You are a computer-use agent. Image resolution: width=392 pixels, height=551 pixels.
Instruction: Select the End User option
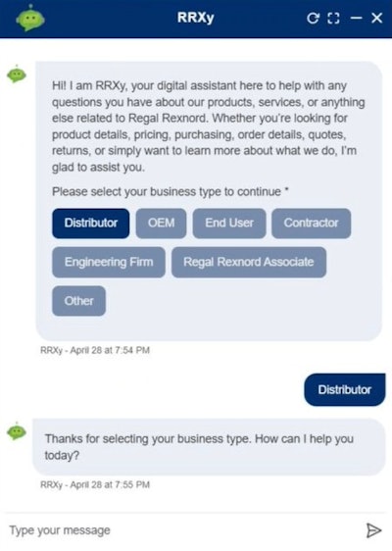click(229, 224)
